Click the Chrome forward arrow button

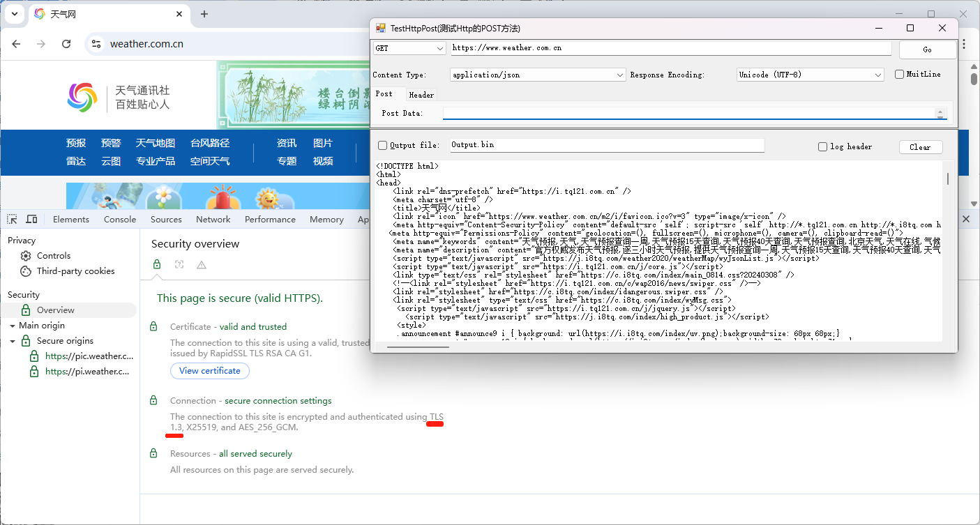(41, 43)
